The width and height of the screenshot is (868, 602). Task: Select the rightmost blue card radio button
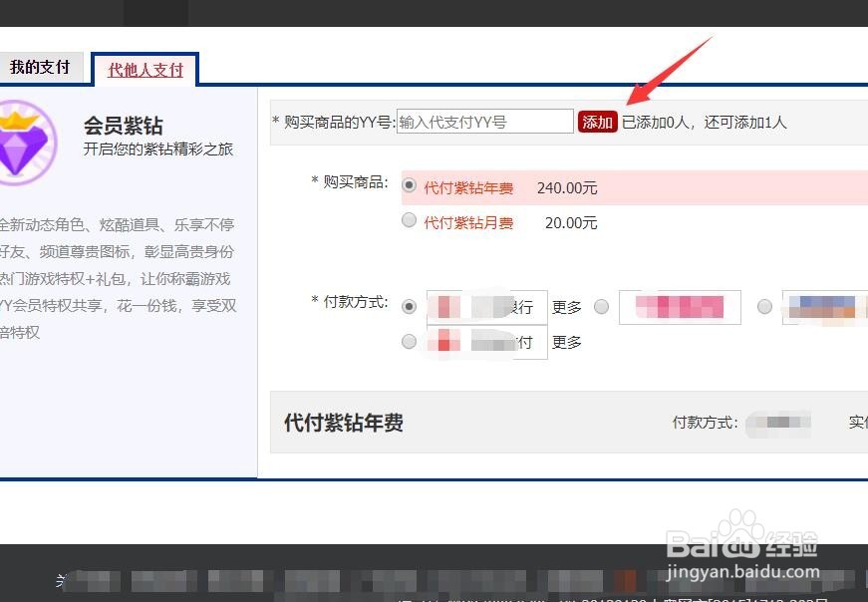[763, 307]
